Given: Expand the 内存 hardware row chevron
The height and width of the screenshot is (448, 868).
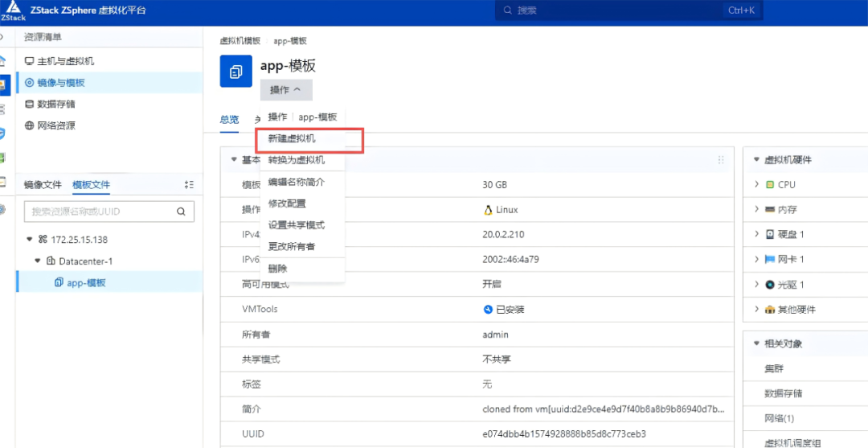Looking at the screenshot, I should (x=757, y=209).
